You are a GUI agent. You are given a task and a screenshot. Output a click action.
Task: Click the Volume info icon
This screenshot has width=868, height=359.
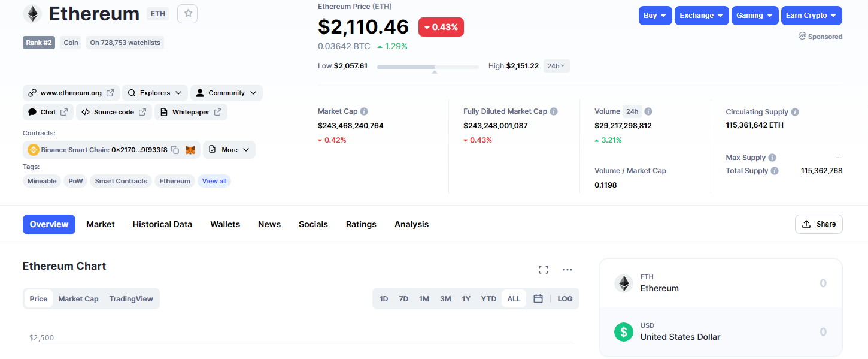648,111
